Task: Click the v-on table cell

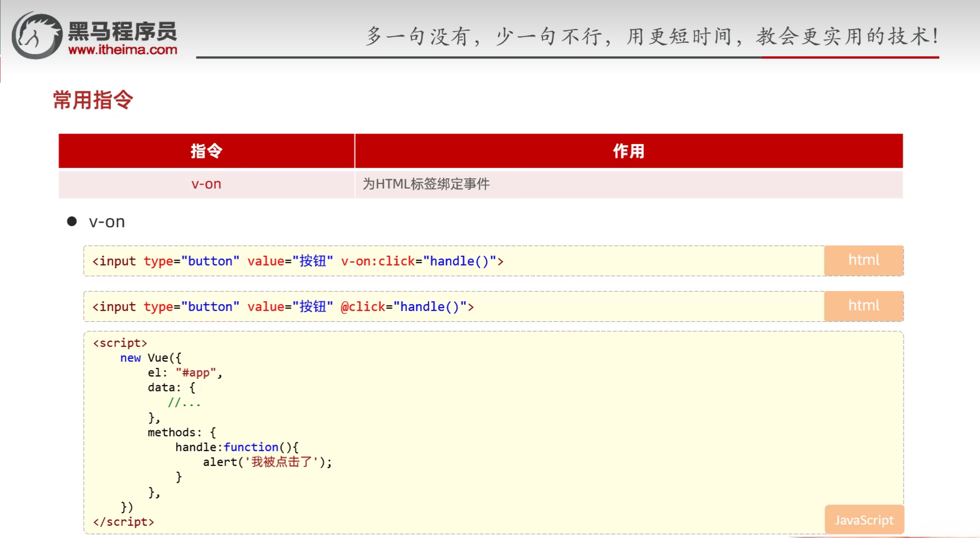Action: click(206, 184)
